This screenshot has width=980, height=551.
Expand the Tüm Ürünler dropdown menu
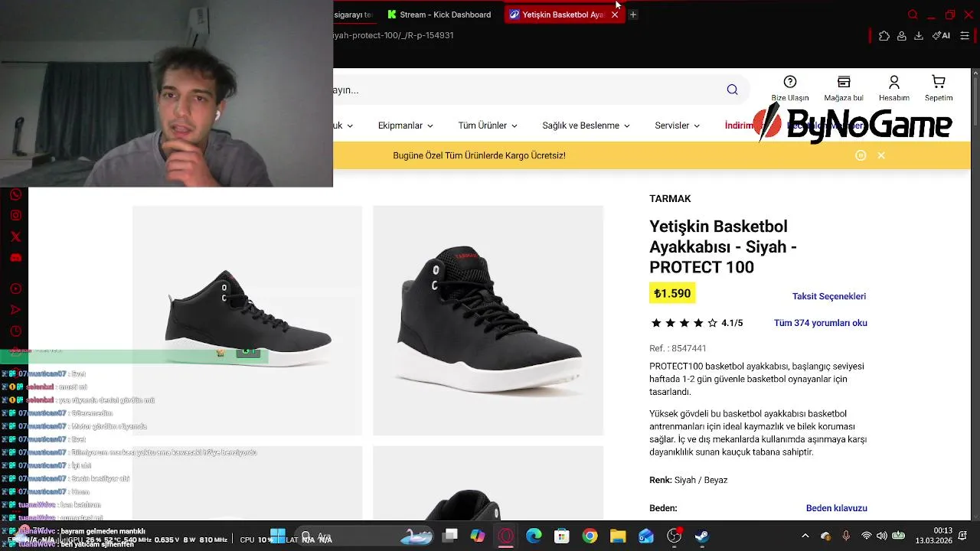pos(488,126)
